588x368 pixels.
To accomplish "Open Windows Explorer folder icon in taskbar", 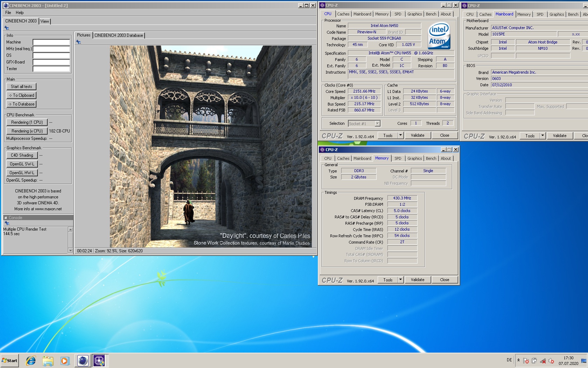I will coord(48,360).
